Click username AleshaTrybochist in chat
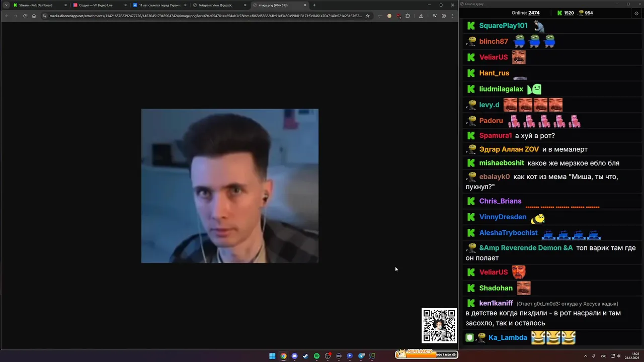Viewport: 644px width, 362px height. click(508, 233)
